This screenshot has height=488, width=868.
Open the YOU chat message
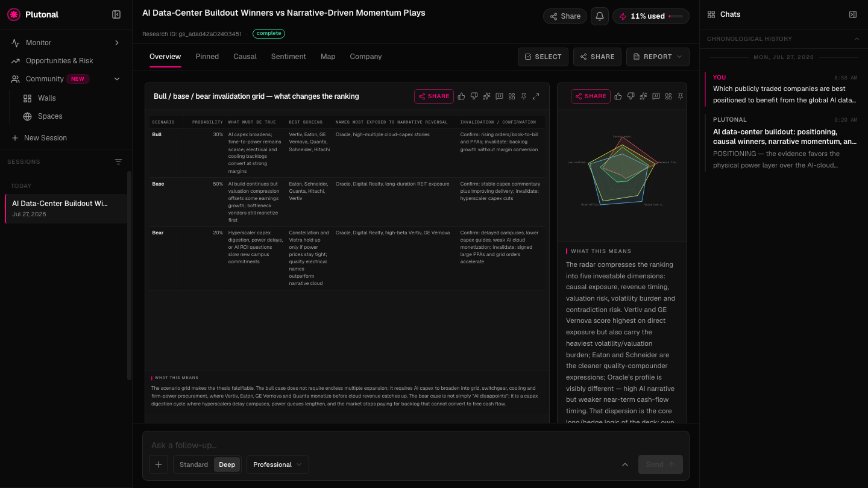coord(784,89)
